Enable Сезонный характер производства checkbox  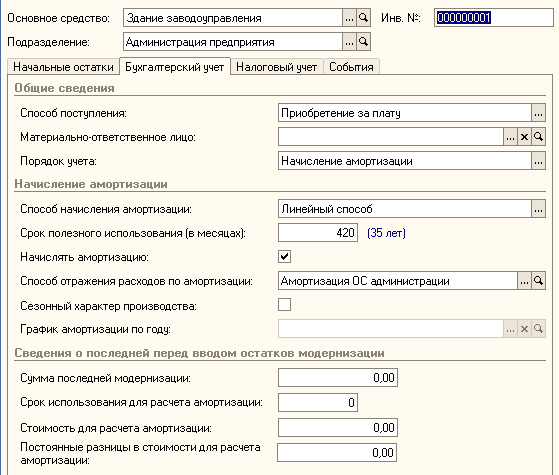coord(284,305)
